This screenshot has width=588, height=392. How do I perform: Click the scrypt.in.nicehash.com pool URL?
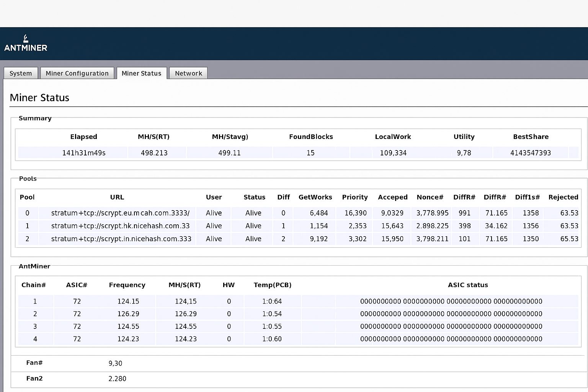tap(121, 238)
